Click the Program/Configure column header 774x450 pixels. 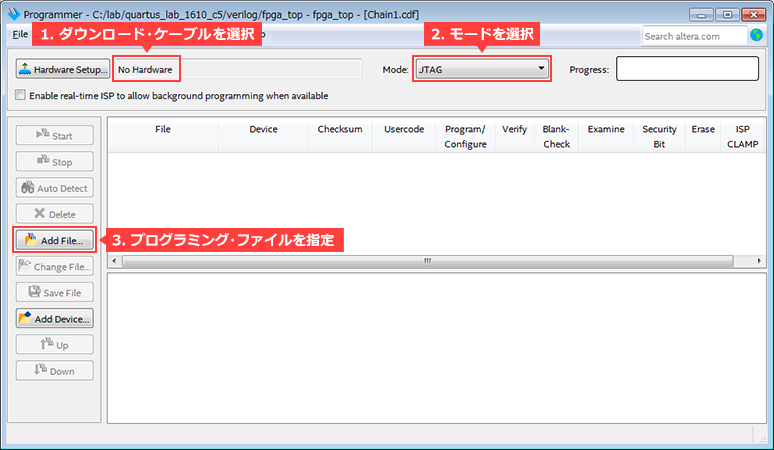(465, 136)
